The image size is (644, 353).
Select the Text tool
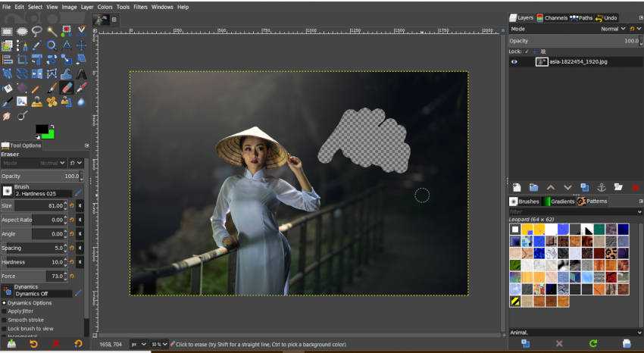coord(82,73)
